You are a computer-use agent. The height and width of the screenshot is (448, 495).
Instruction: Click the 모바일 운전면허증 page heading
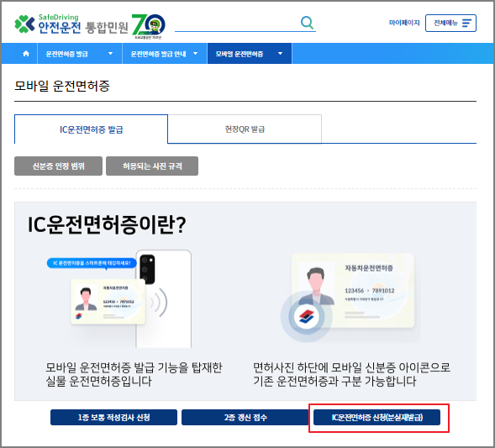pyautogui.click(x=62, y=86)
